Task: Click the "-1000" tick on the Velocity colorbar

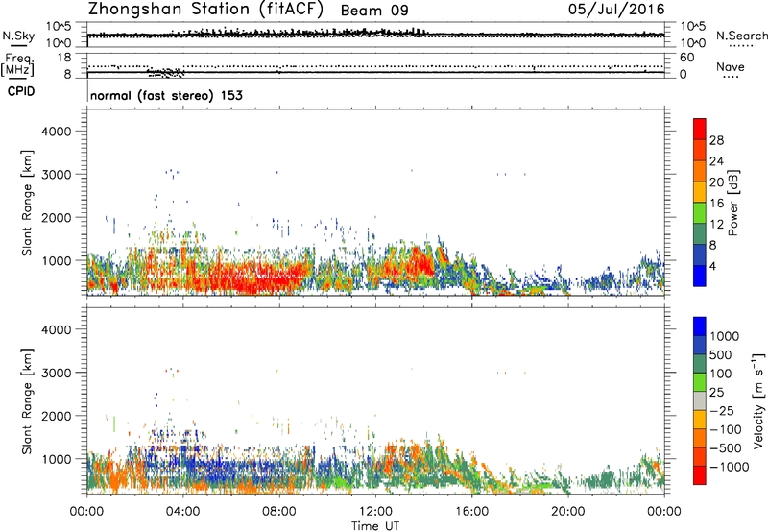Action: point(730,467)
